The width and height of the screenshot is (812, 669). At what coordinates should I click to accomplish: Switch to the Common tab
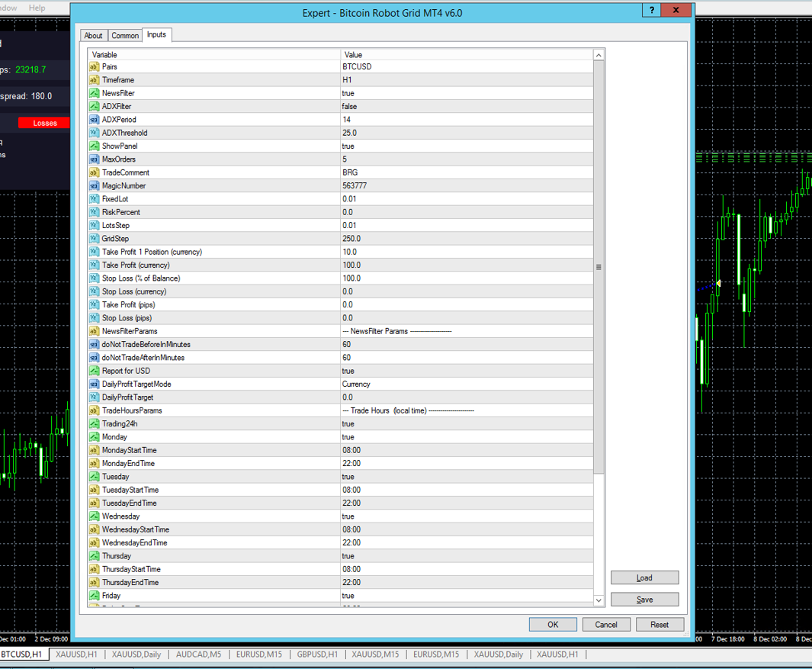(x=125, y=36)
